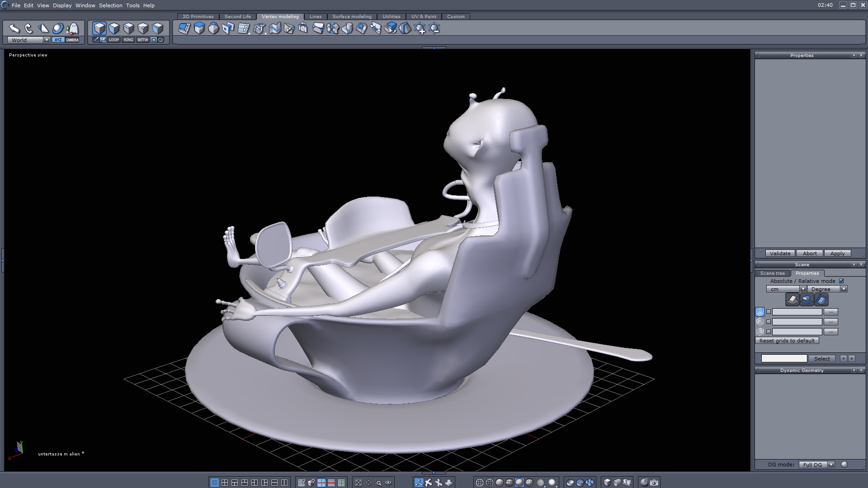868x488 pixels.
Task: Expand the cm units dropdown
Action: tap(803, 289)
